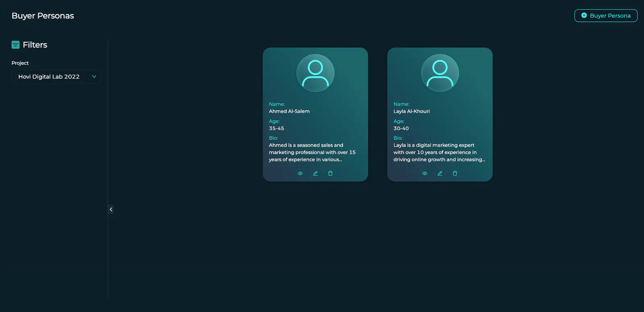
Task: Click the name text Layla Al-Khouri
Action: coord(412,111)
